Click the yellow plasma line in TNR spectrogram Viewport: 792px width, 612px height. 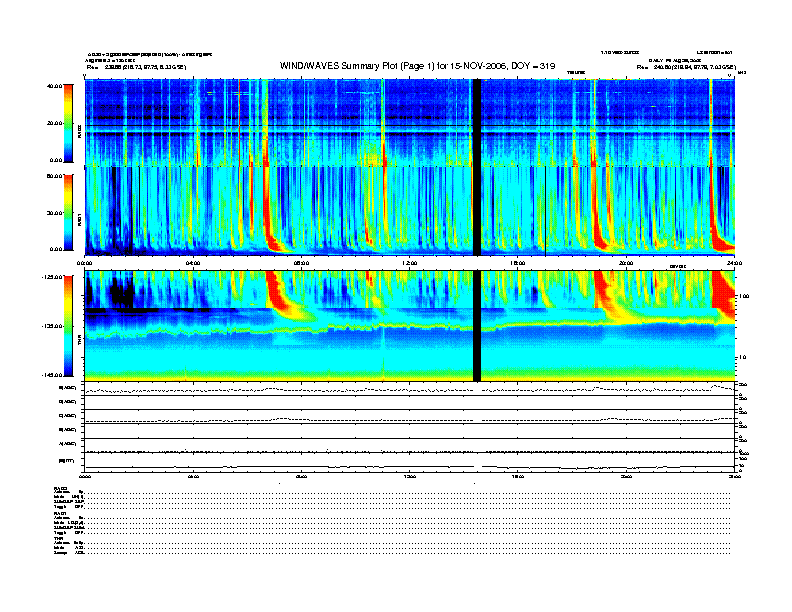[409, 327]
